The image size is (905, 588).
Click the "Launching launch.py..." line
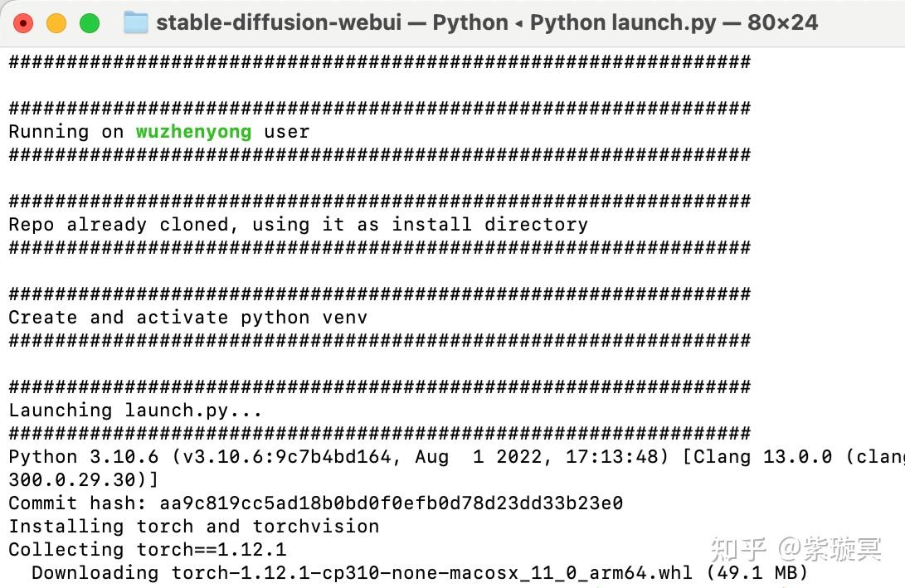click(136, 411)
